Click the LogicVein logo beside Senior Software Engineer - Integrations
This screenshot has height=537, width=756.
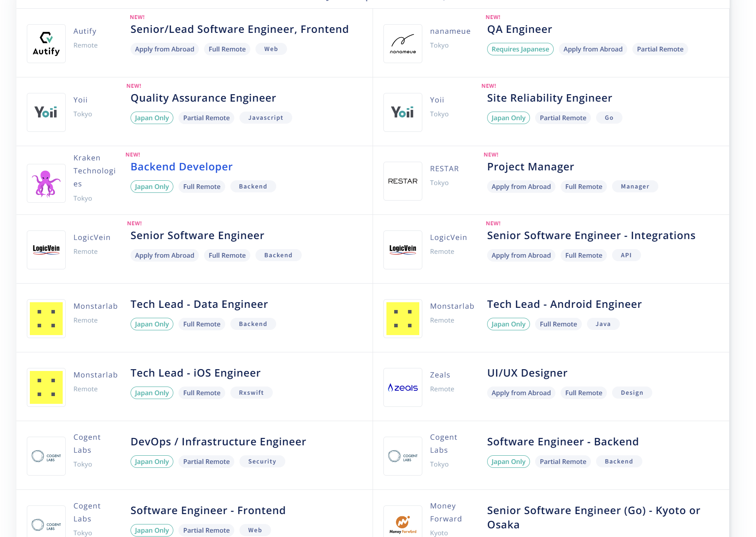pos(403,250)
